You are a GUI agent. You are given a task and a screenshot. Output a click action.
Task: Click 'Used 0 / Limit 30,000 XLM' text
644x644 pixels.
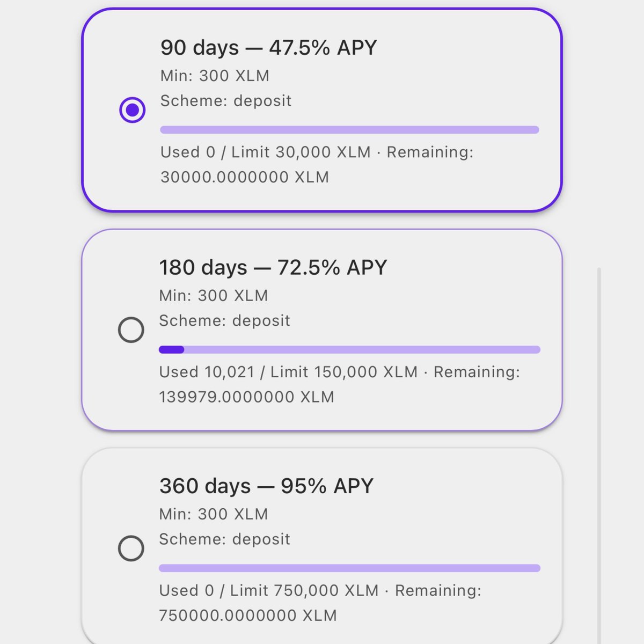[x=266, y=152]
